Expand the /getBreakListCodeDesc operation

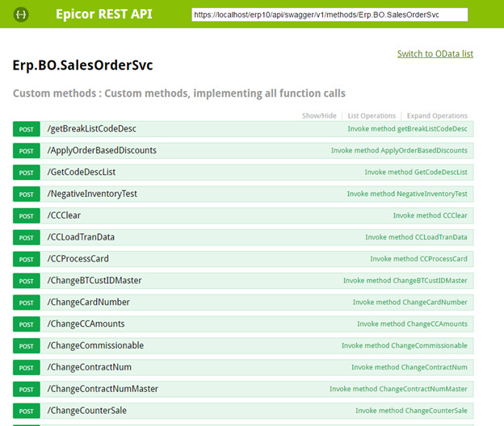pos(91,129)
